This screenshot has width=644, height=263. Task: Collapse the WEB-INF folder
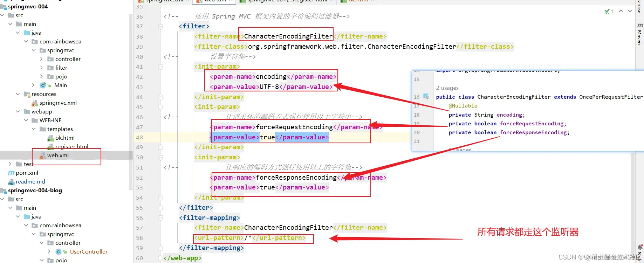tap(26, 120)
